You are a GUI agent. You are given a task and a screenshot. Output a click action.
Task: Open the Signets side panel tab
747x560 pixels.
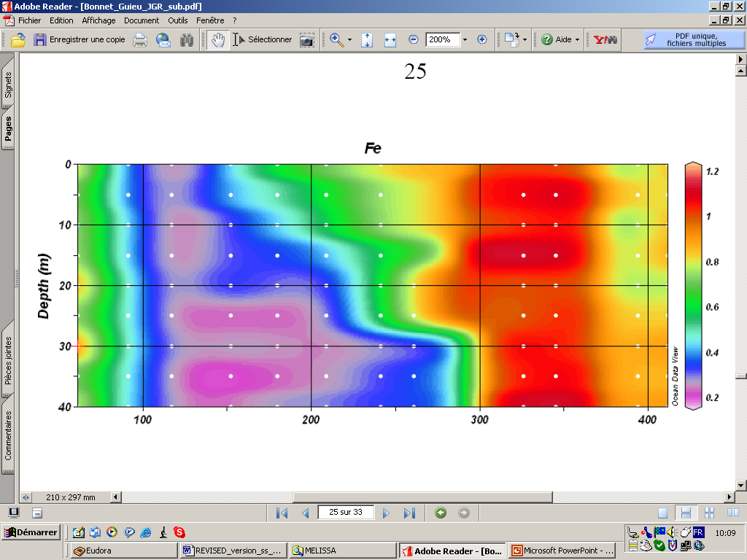[7, 85]
